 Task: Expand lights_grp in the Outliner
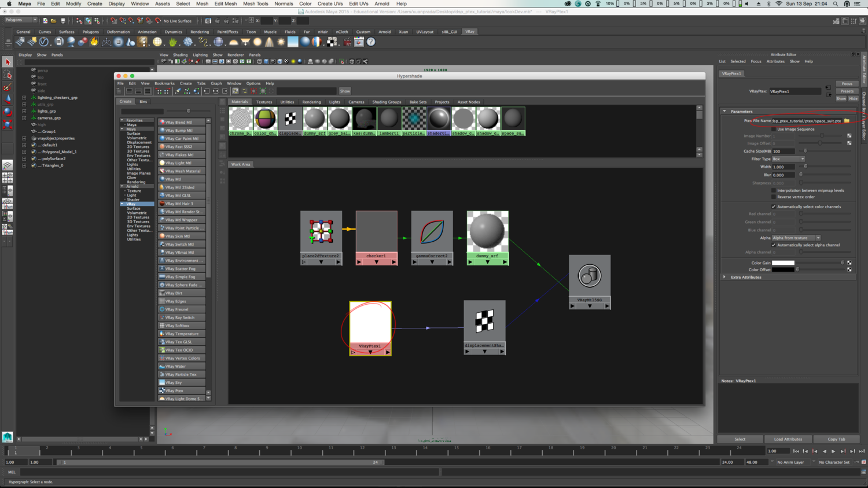tap(24, 111)
